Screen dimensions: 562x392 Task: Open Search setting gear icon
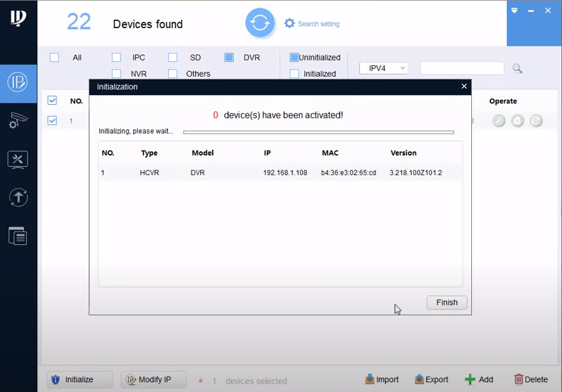coord(289,23)
